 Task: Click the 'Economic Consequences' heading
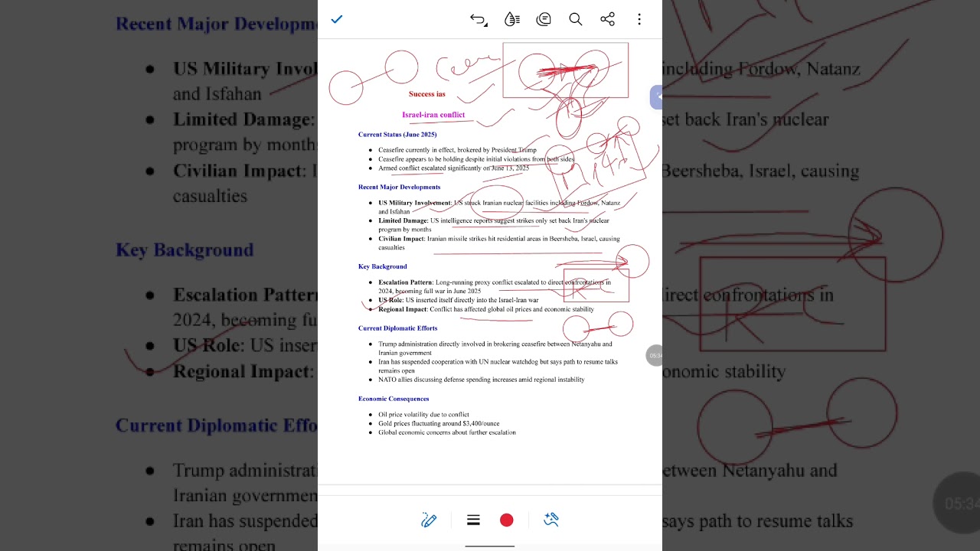click(394, 399)
